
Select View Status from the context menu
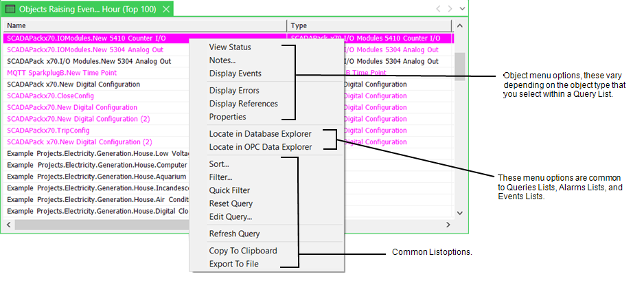(x=230, y=47)
